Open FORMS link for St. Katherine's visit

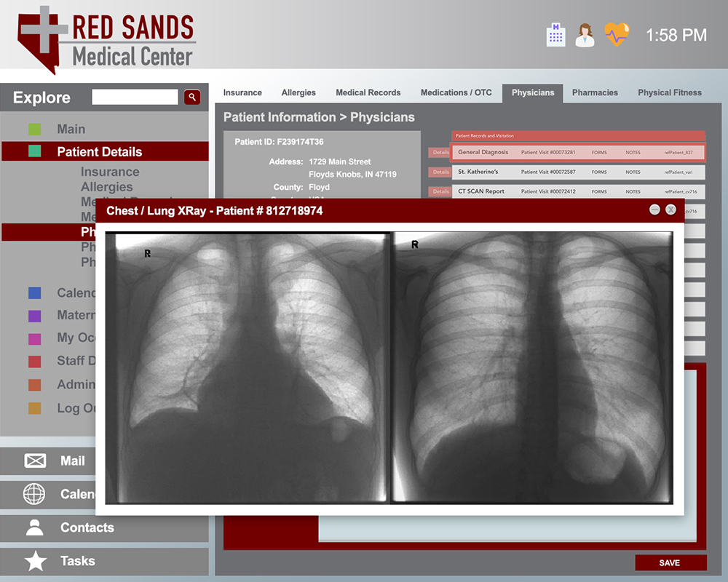599,172
